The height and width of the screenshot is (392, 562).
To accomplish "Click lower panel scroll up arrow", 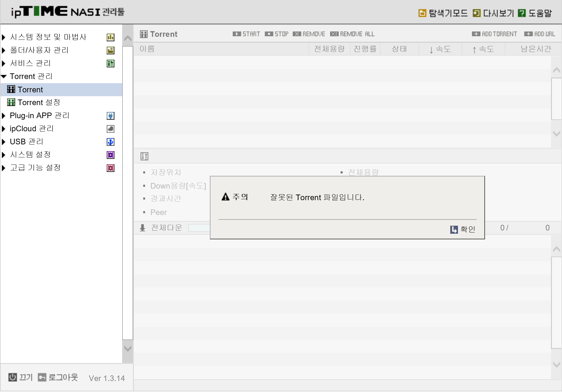I will [x=556, y=249].
